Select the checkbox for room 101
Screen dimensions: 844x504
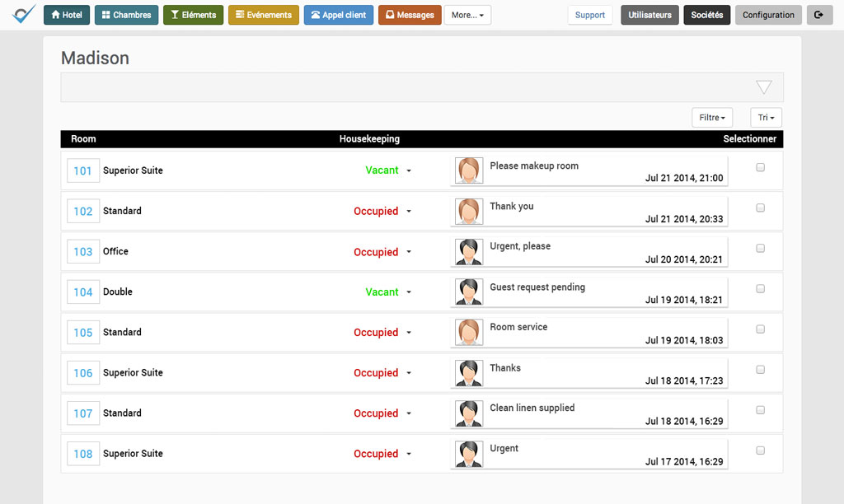pos(760,167)
